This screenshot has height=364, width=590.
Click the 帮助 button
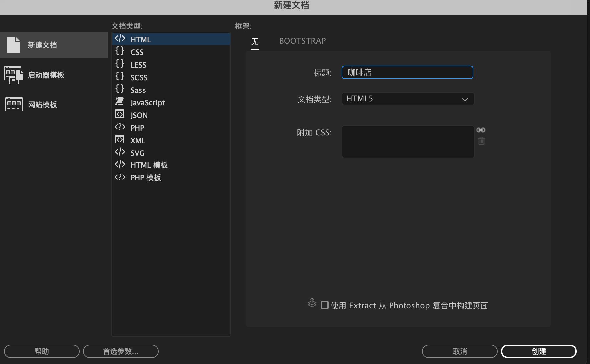point(41,351)
